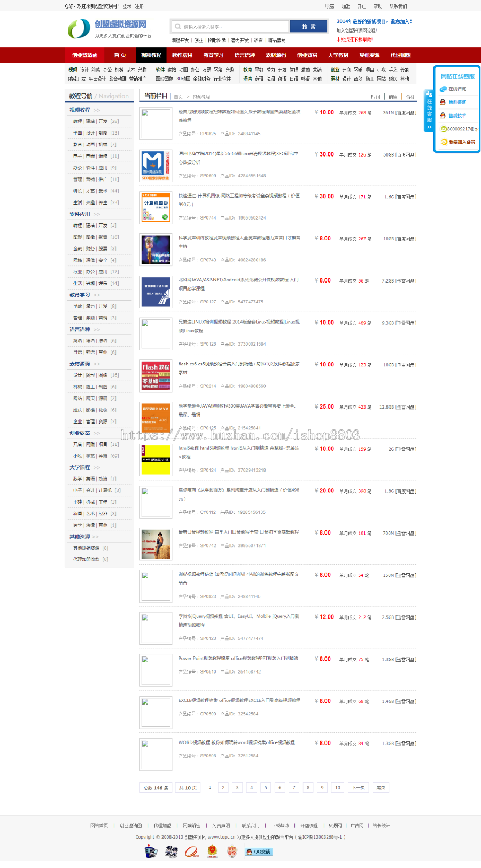Click the 在线咨询 chat bubble icon

click(443, 89)
